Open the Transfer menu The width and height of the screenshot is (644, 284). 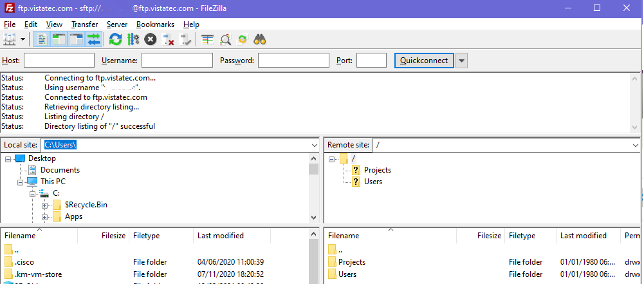[x=85, y=24]
